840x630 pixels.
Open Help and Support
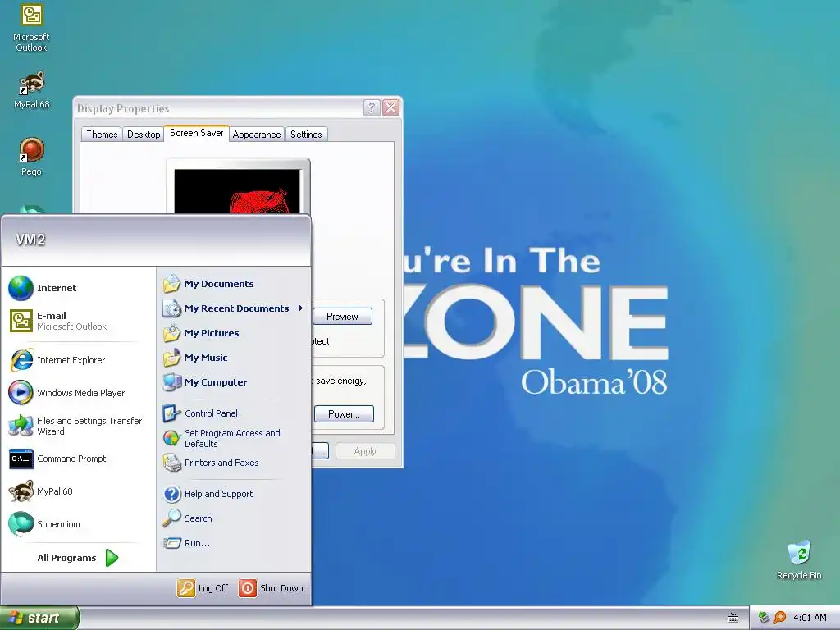click(234, 494)
